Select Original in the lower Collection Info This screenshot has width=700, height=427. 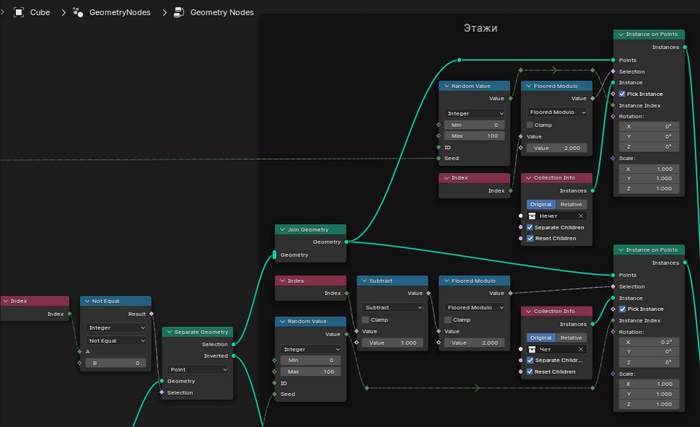click(x=540, y=337)
